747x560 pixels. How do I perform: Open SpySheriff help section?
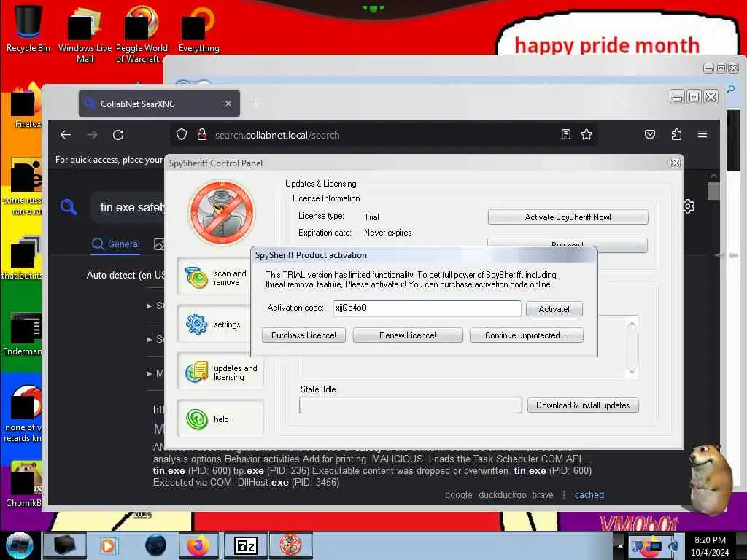pos(220,419)
